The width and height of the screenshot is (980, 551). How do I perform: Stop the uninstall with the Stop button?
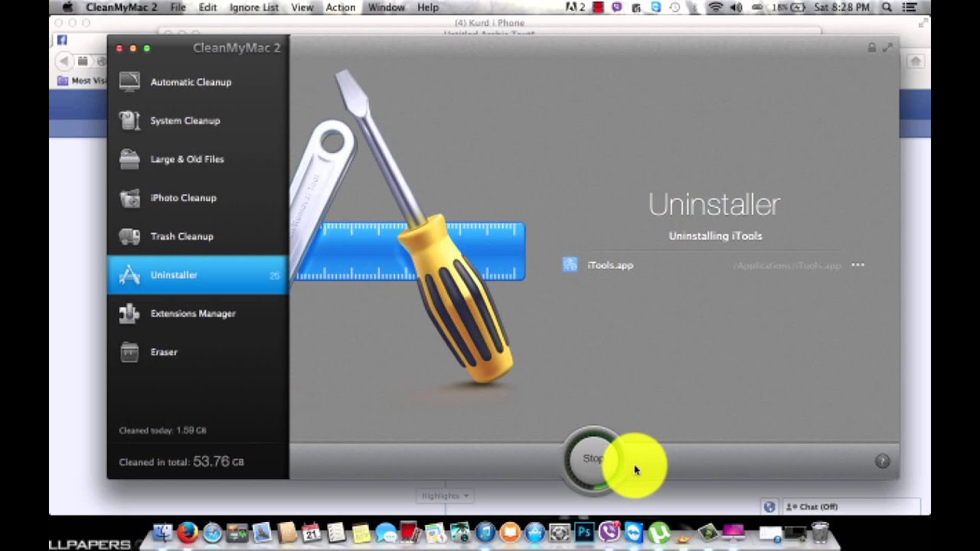[593, 459]
